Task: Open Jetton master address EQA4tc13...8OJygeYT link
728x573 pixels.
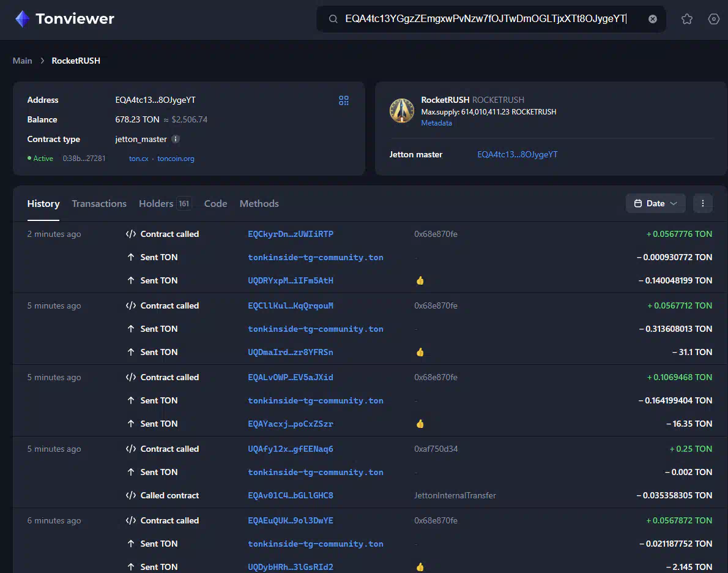Action: click(517, 154)
